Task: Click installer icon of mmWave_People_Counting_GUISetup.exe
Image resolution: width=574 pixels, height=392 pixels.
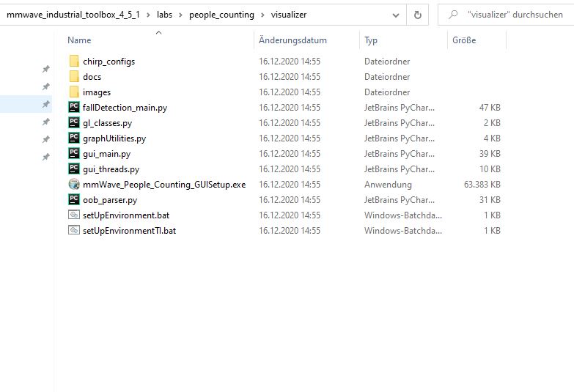Action: 74,184
